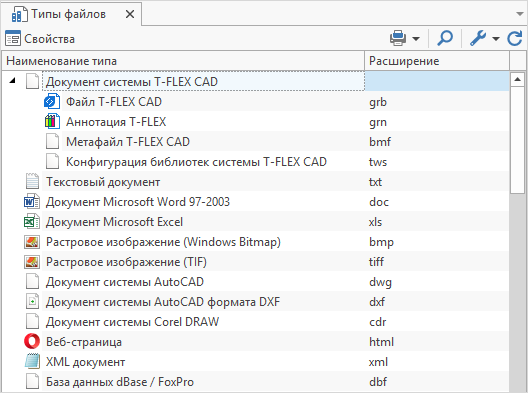Image resolution: width=528 pixels, height=393 pixels.
Task: Click the Аннотация T-FLEX icon
Action: point(52,121)
